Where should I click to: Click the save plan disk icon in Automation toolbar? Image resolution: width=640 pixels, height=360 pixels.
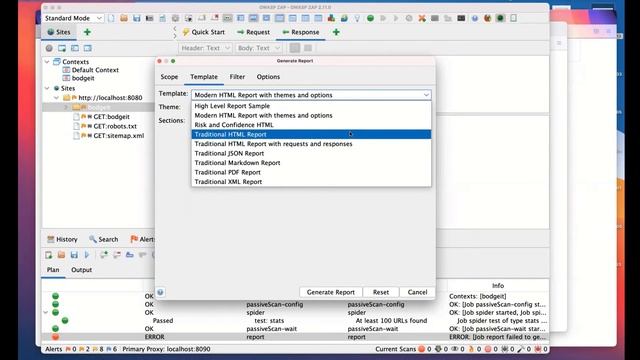pyautogui.click(x=74, y=255)
